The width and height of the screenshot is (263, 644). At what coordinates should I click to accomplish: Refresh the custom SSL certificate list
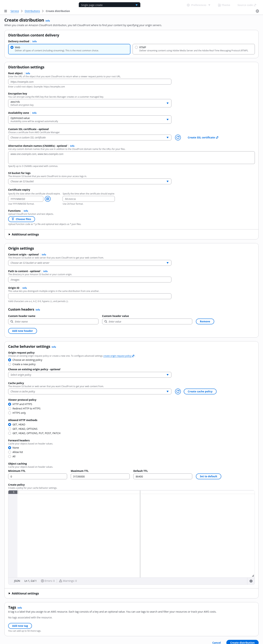[178, 138]
